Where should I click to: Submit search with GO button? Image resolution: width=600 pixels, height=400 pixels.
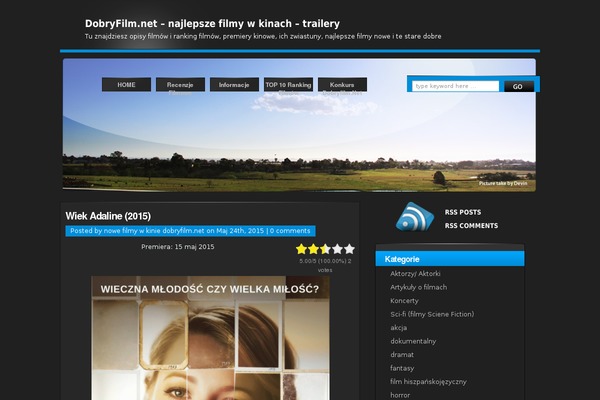tap(518, 87)
